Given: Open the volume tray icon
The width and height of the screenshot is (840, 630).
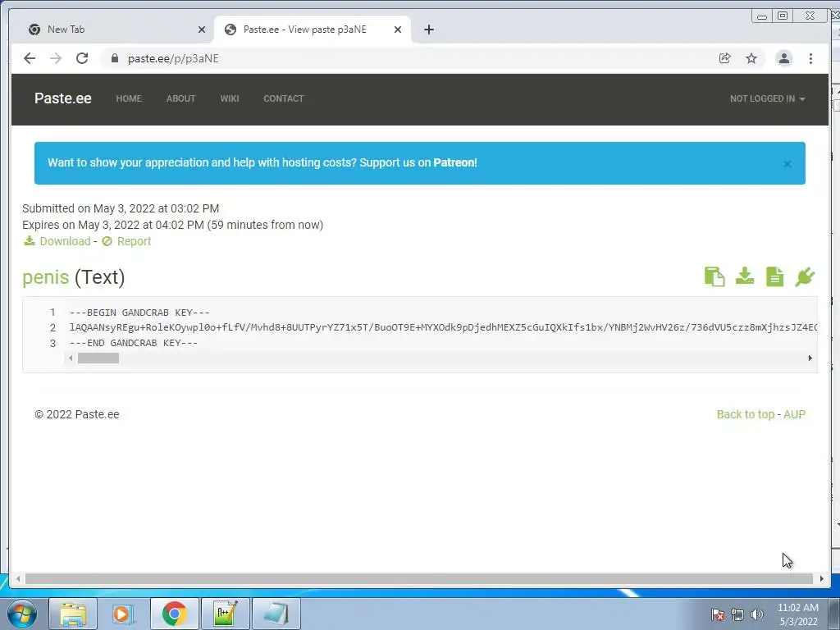Looking at the screenshot, I should (756, 614).
